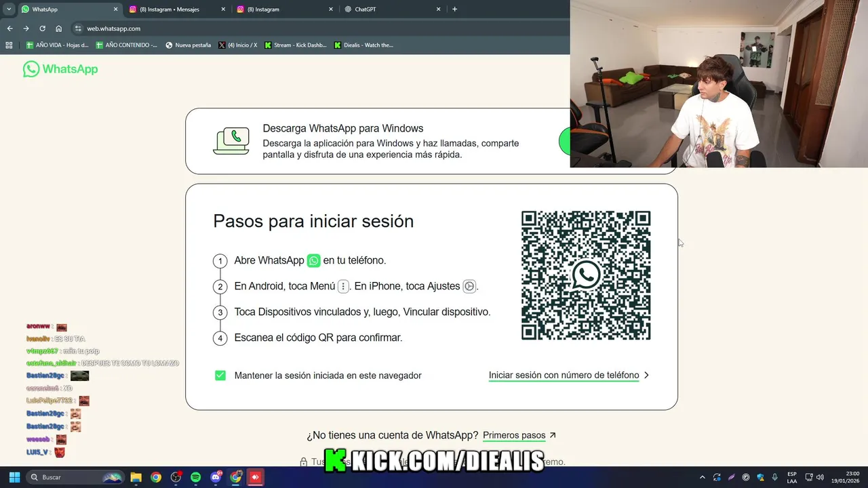Open the Windows Start menu
The height and width of the screenshot is (488, 868).
14,477
